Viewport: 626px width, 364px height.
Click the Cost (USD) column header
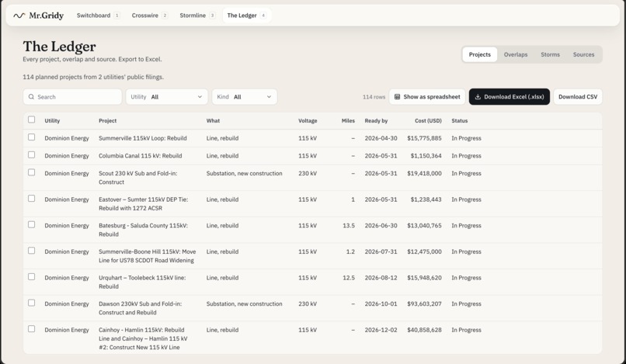click(428, 120)
